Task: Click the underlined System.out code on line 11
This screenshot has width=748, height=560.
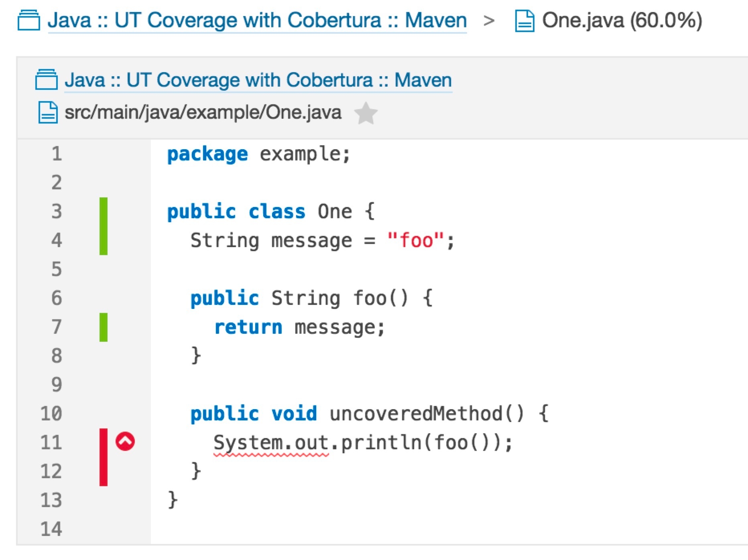Action: 271,443
